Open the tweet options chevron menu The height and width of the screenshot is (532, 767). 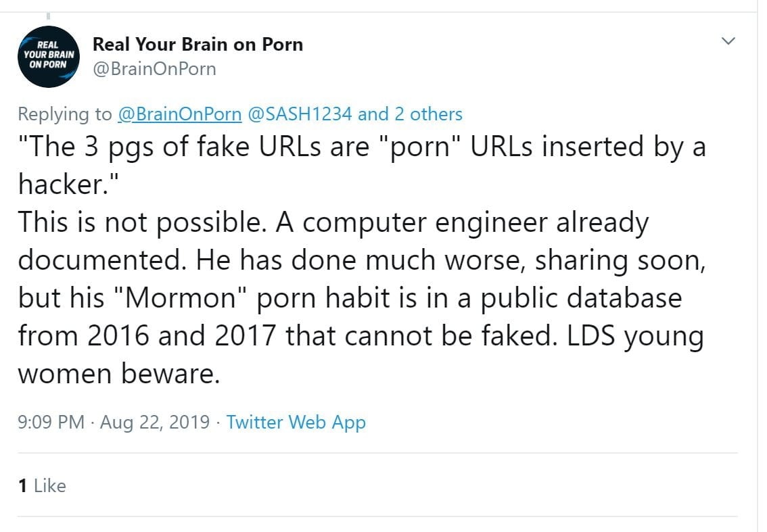pos(728,42)
